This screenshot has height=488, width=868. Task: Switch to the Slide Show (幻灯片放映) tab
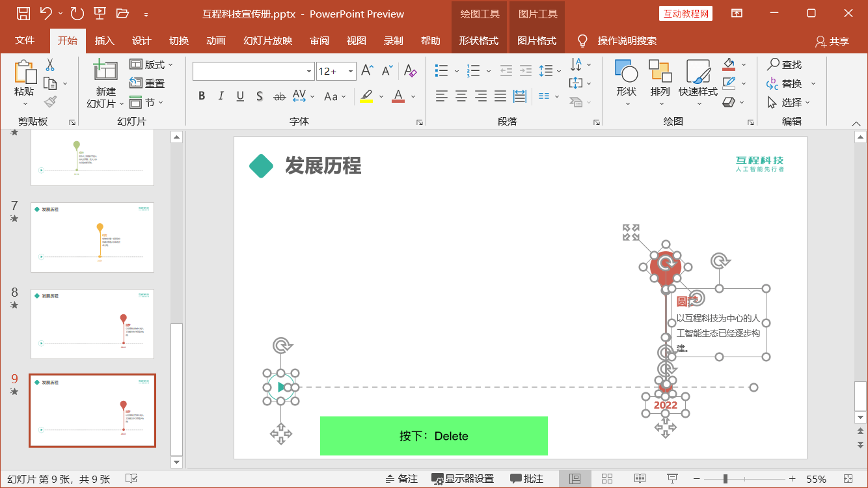[x=267, y=40]
